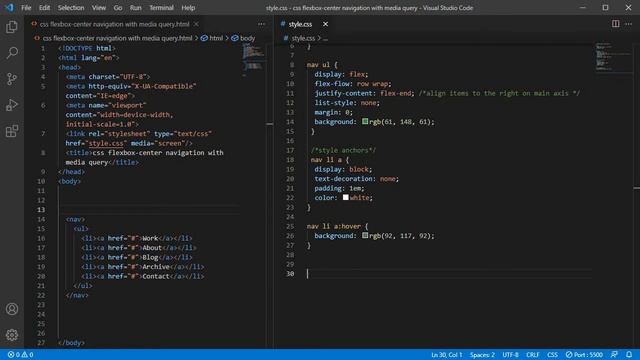This screenshot has height=360, width=640.
Task: Open More Actions for style.css editor group
Action: [x=628, y=24]
